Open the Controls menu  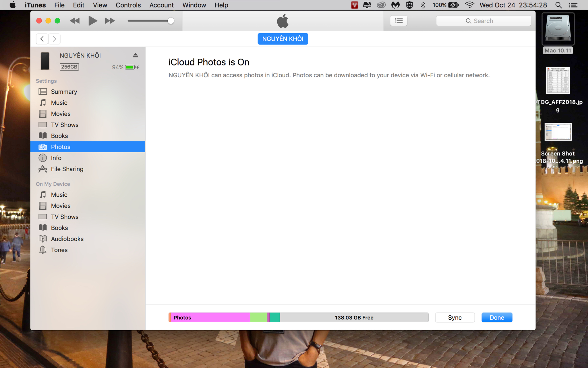coord(128,5)
